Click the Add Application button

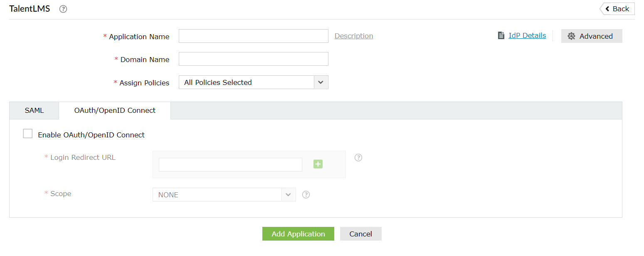click(x=298, y=234)
